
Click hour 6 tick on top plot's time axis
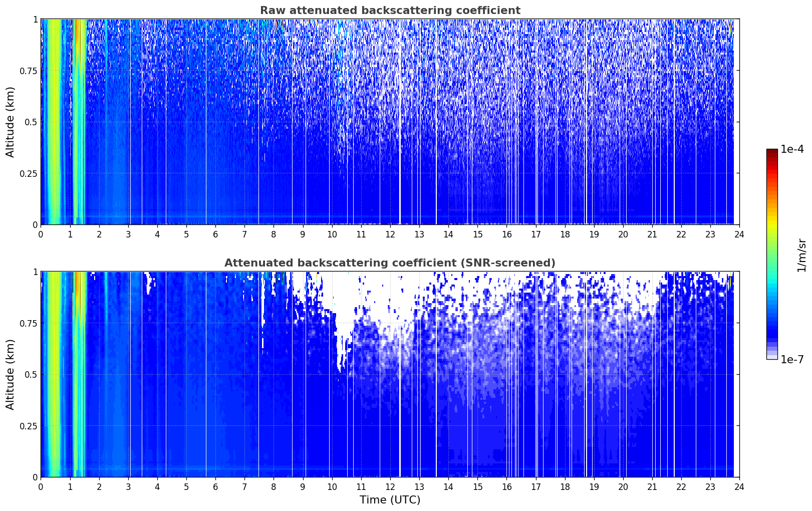click(x=215, y=234)
